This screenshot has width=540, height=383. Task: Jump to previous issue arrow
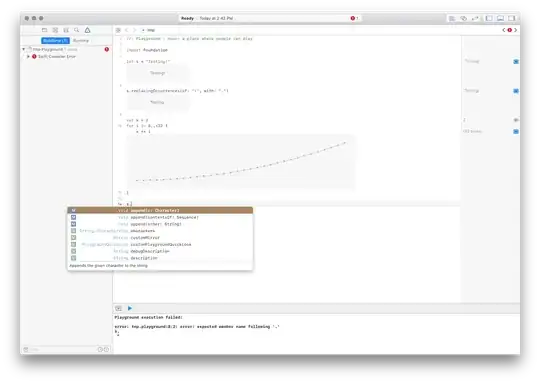(x=504, y=30)
